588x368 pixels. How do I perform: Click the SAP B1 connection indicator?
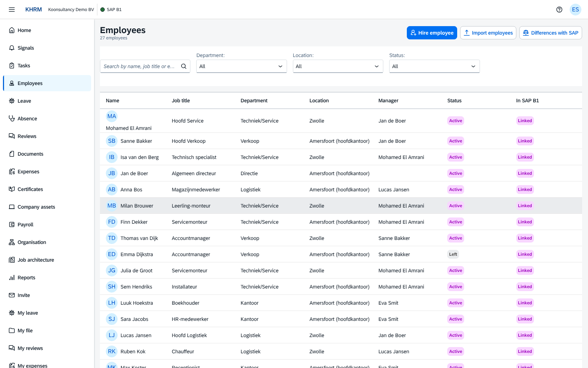[111, 10]
